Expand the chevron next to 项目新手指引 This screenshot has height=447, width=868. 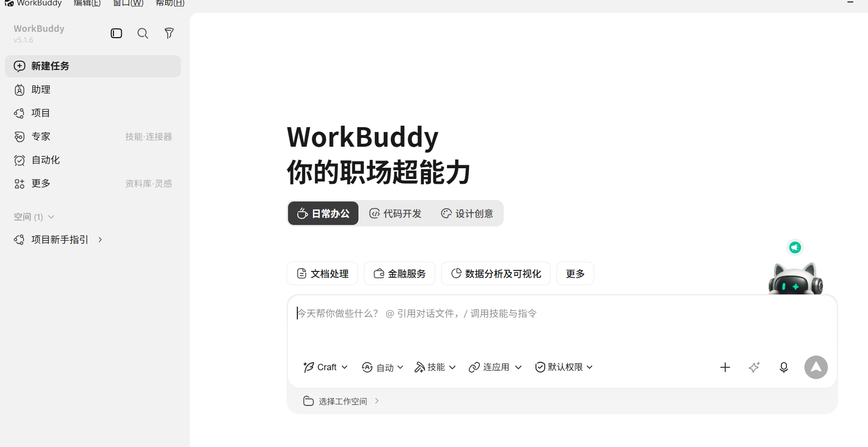point(100,240)
